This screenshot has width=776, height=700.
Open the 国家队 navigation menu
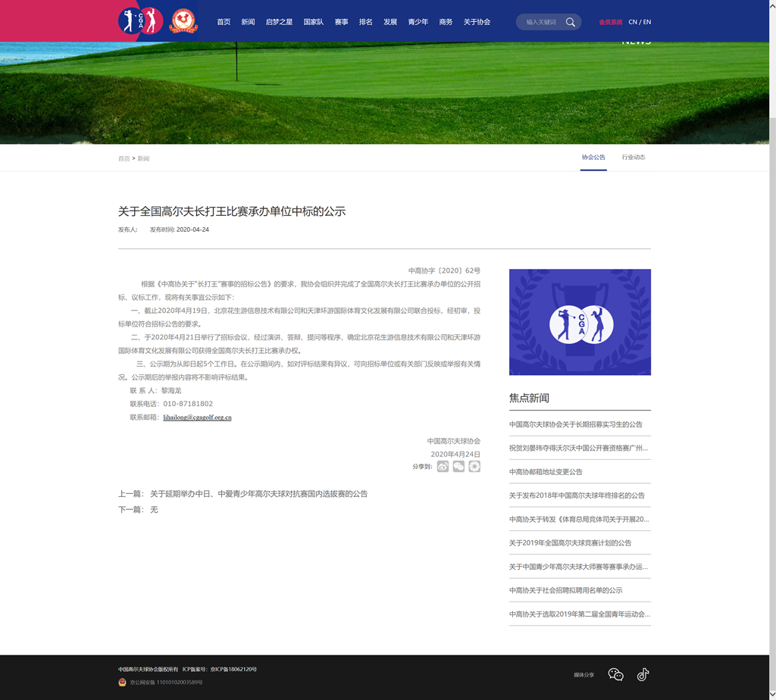pos(313,22)
